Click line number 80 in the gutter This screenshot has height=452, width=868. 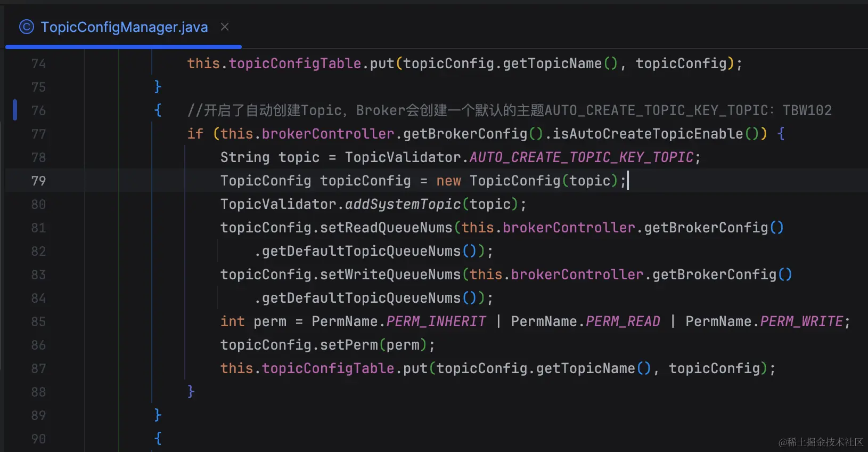38,205
